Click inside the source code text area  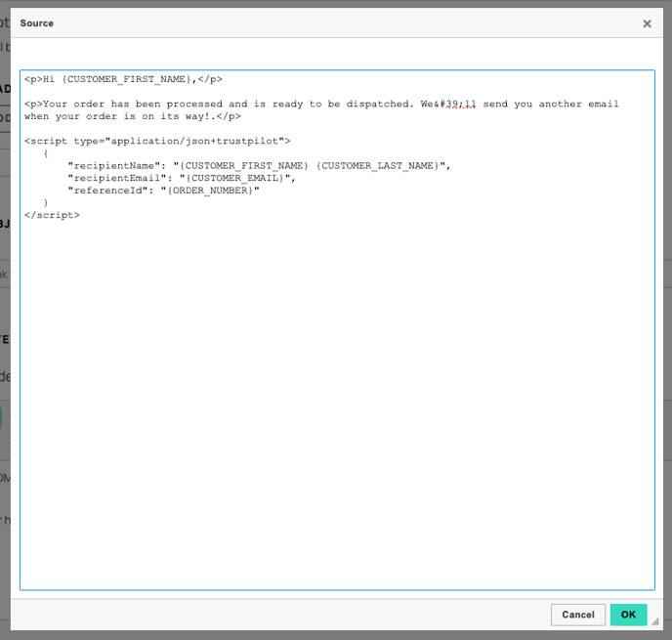tap(337, 330)
